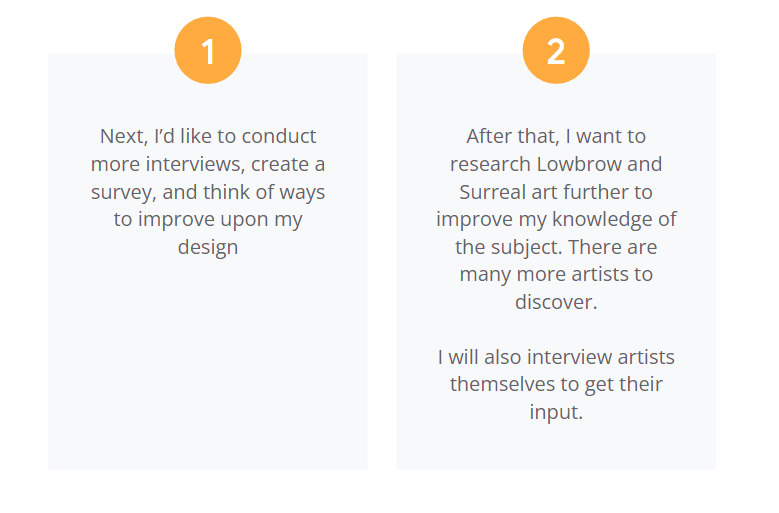Click the line "themselves to get their"
Viewport: 779px width, 513px height.
point(556,384)
